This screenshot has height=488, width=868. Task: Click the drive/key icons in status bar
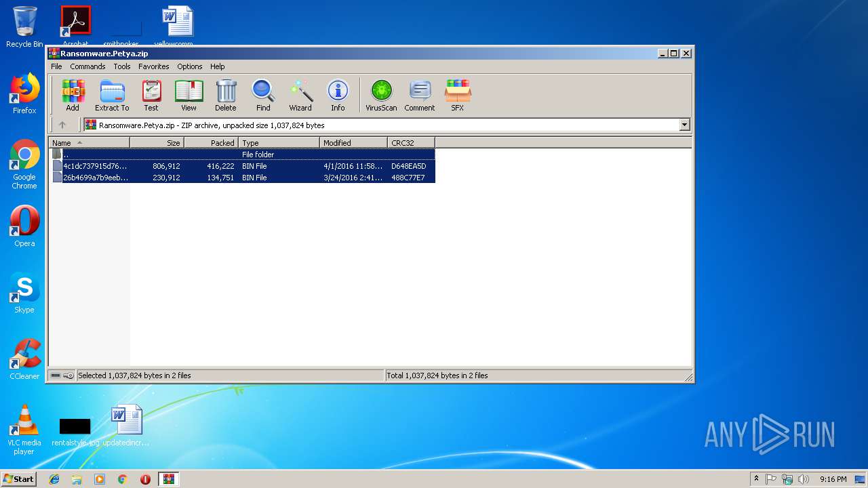click(62, 375)
